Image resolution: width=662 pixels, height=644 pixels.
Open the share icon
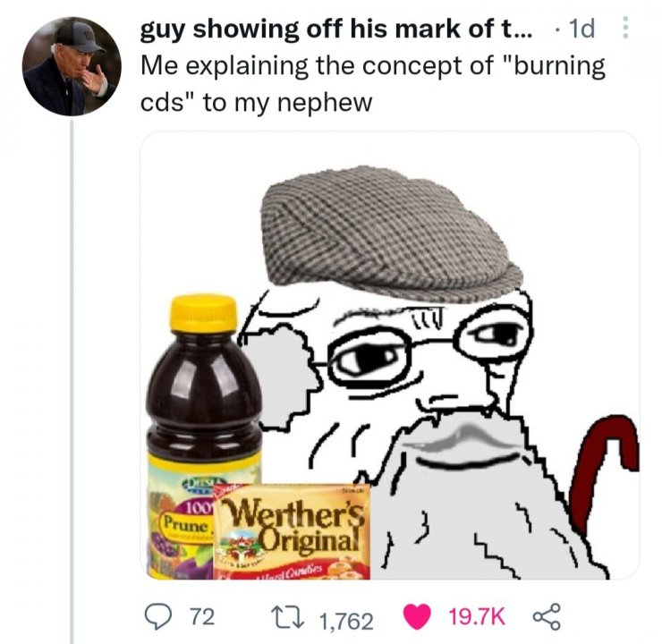point(547,616)
